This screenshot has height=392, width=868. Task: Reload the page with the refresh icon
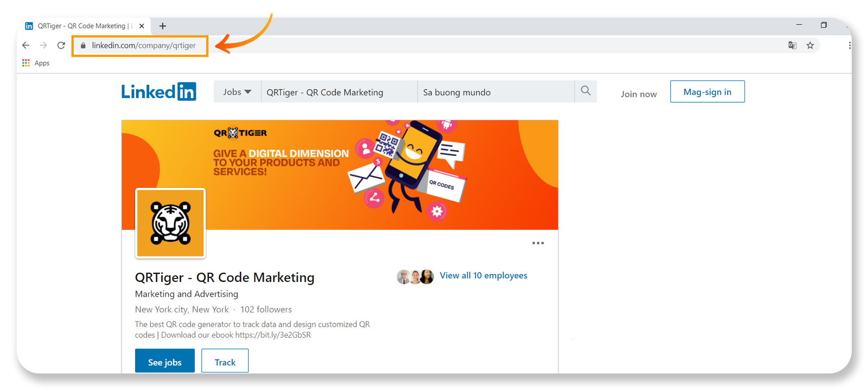coord(61,45)
